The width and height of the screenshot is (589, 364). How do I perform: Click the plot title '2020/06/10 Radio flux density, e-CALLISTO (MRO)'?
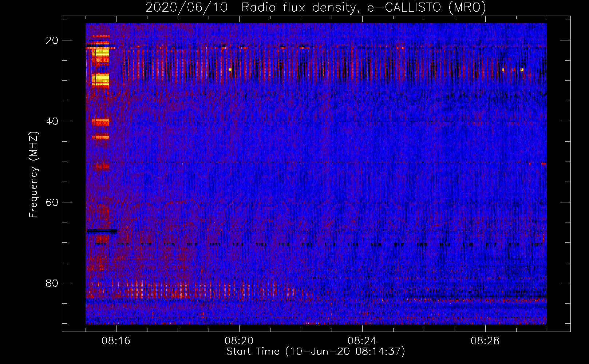click(316, 7)
